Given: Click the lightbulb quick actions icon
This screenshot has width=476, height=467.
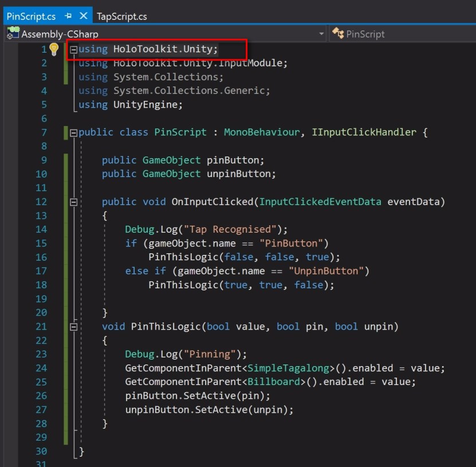Looking at the screenshot, I should 54,49.
